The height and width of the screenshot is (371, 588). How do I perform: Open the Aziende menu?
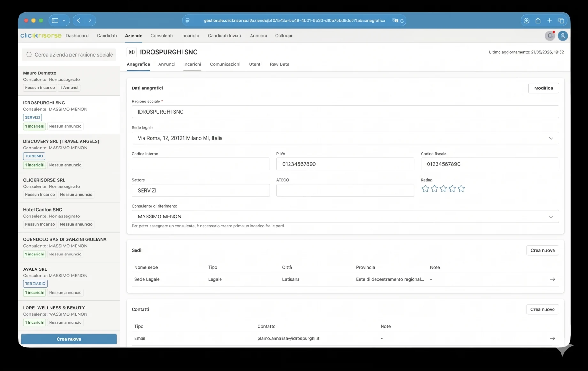tap(134, 36)
